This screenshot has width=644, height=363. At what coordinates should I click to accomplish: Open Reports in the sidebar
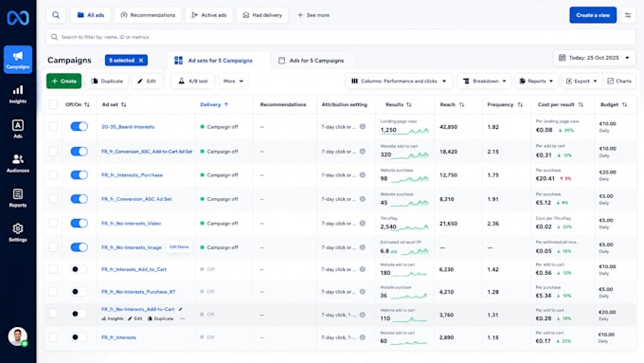coord(18,198)
